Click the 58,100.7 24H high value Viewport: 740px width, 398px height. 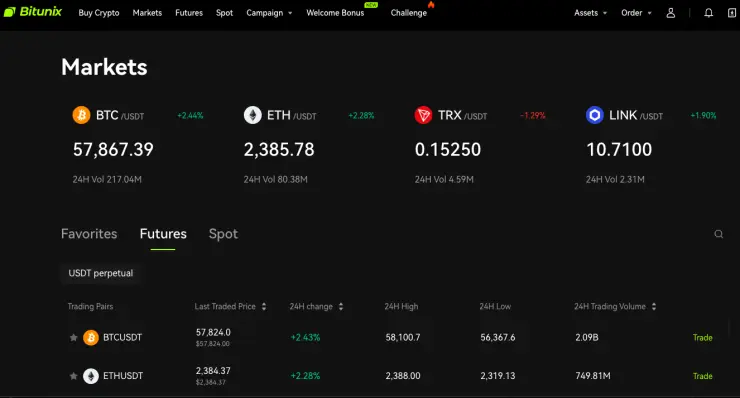coord(403,338)
